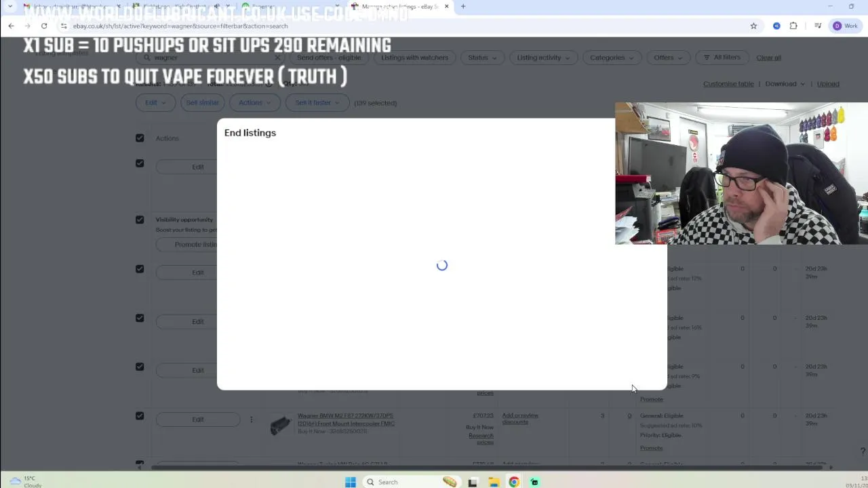
Task: Open All filters
Action: [722, 58]
